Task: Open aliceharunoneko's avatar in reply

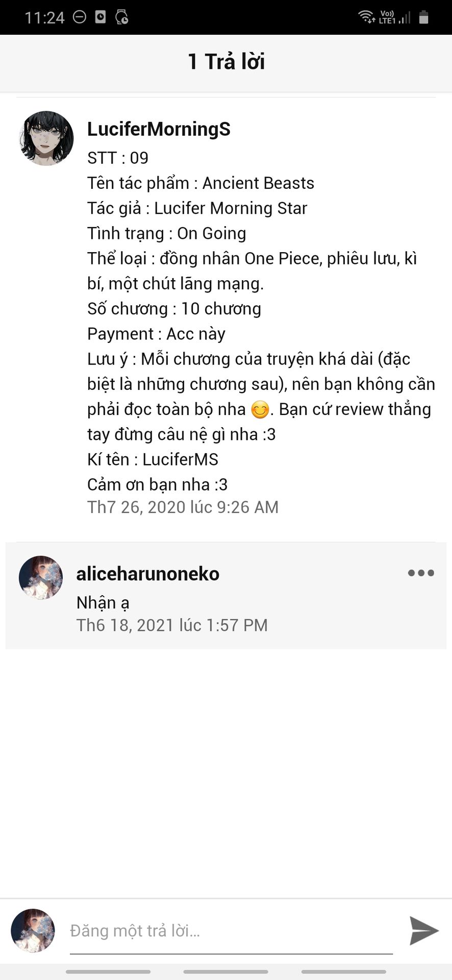Action: click(41, 577)
